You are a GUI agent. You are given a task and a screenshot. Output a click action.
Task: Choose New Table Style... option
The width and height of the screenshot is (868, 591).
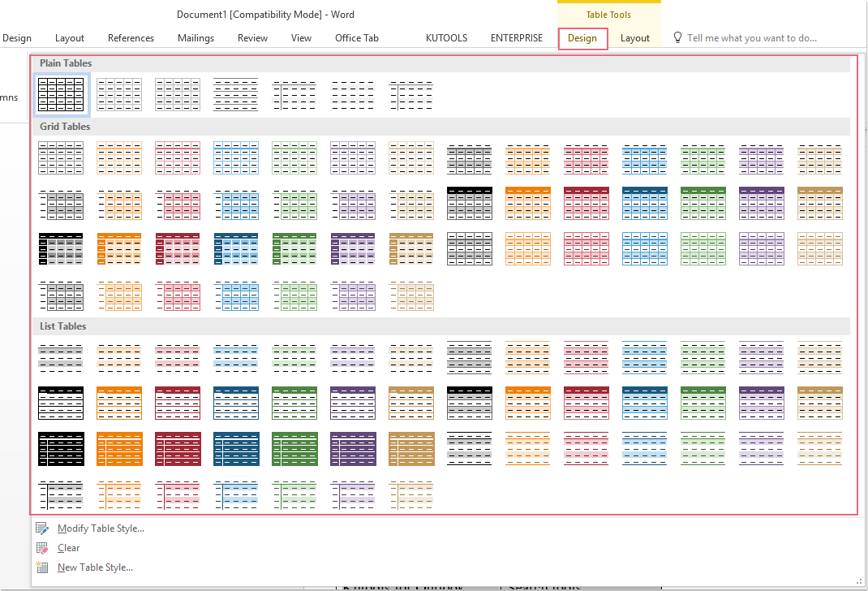(x=95, y=567)
